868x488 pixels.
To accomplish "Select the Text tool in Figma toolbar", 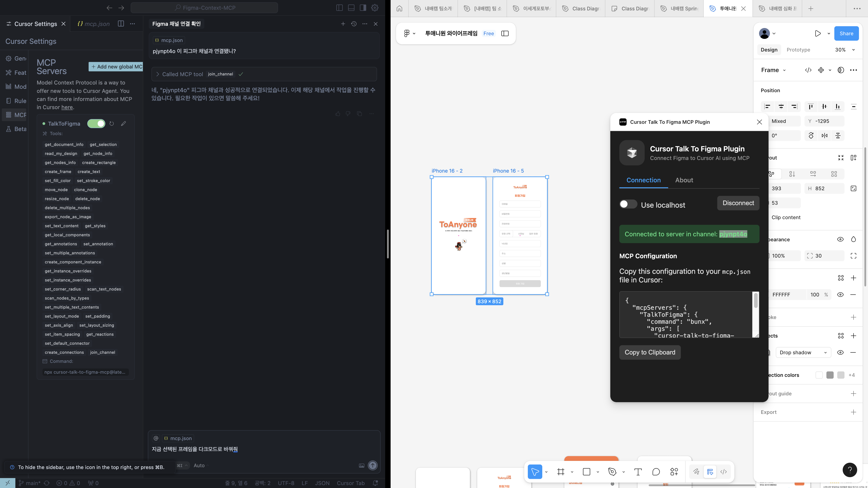I will pos(638,472).
